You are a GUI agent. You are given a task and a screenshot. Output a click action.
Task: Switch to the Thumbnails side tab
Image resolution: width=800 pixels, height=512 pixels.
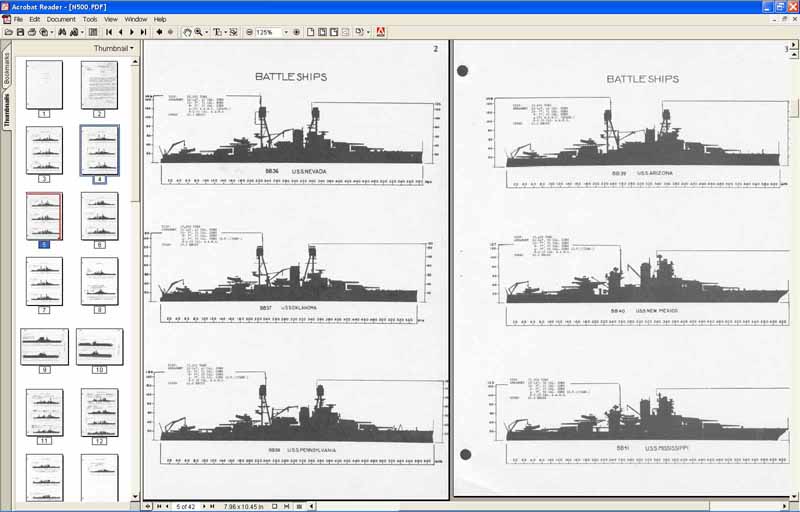[x=7, y=110]
